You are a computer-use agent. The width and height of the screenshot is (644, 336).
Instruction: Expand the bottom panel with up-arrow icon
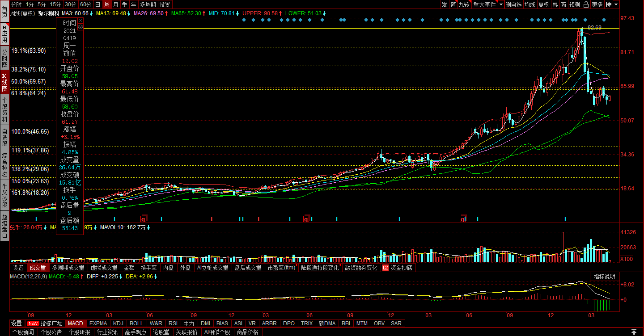coord(634,332)
